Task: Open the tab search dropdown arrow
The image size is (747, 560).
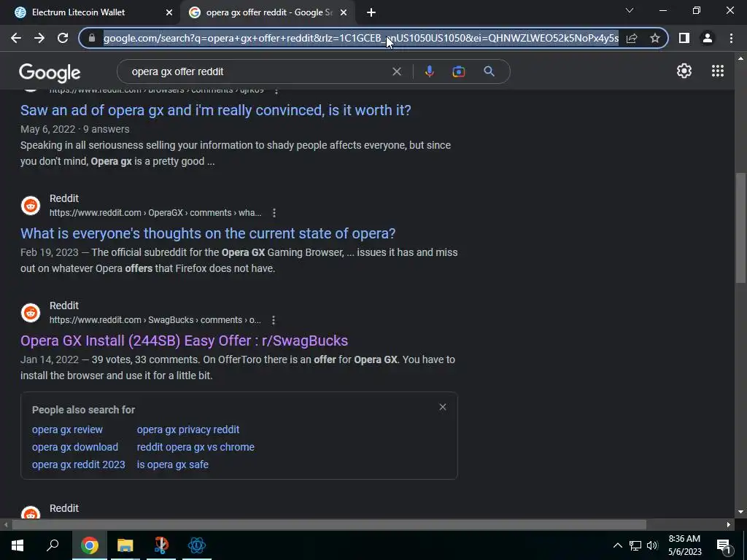Action: [630, 10]
